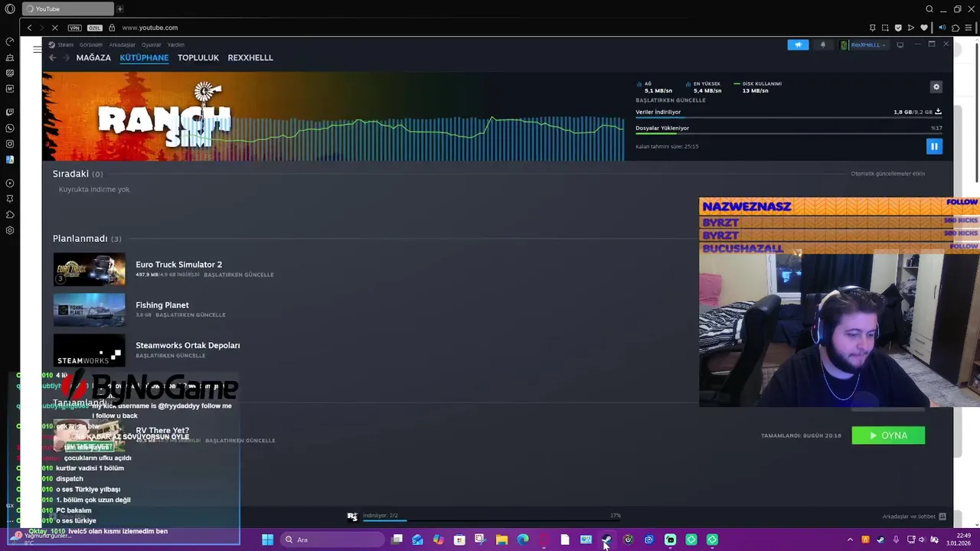Viewport: 980px width, 551px height.
Task: Stop page loading with X button
Action: 54,28
